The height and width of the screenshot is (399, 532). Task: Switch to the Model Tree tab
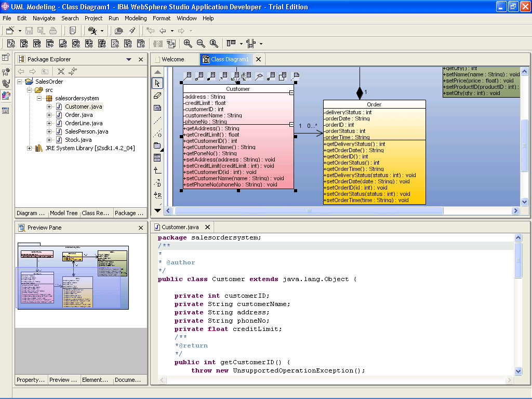tap(64, 213)
